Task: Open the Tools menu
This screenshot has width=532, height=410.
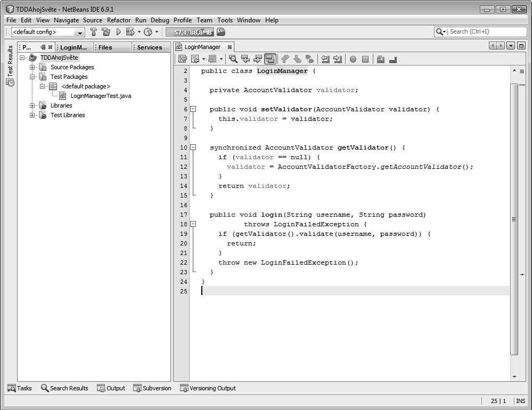Action: coord(225,20)
